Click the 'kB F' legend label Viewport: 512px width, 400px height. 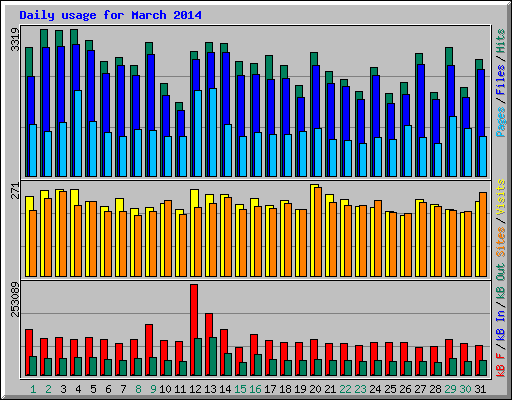(x=501, y=365)
